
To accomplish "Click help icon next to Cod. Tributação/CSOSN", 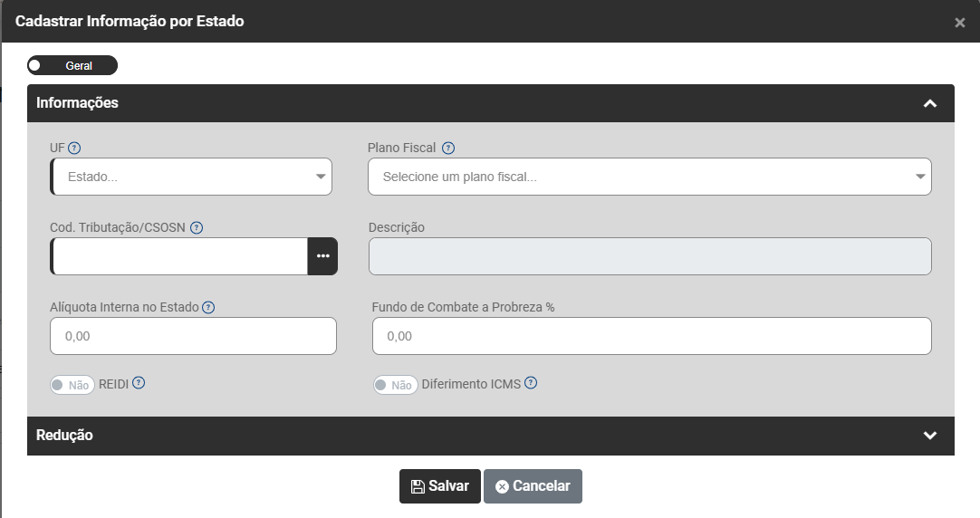I will tap(197, 227).
